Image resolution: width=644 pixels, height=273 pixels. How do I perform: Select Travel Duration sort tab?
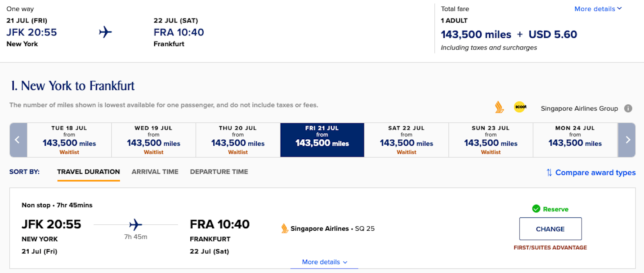coord(89,172)
